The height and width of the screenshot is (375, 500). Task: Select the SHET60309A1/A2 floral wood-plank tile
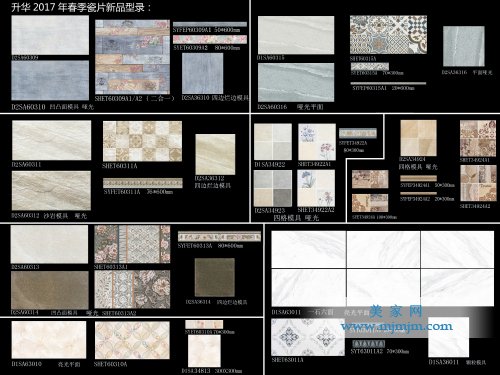pos(132,57)
